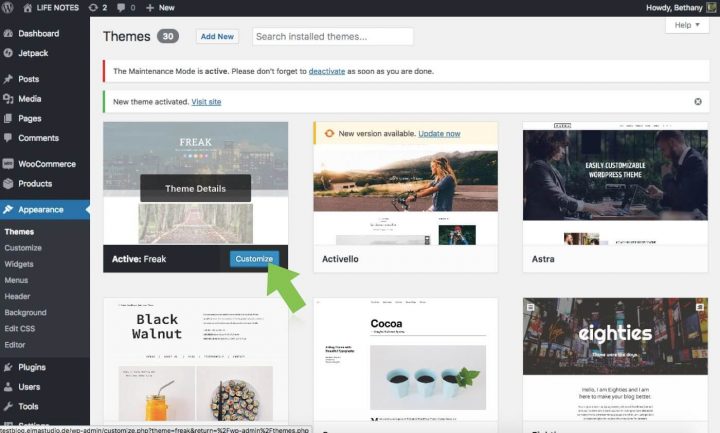
Task: Open Background submenu item
Action: (25, 313)
